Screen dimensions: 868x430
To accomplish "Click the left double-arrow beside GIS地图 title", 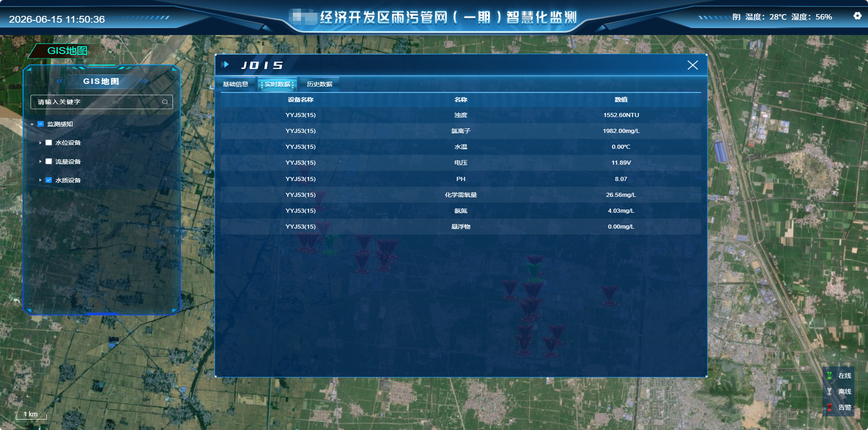I will click(59, 81).
